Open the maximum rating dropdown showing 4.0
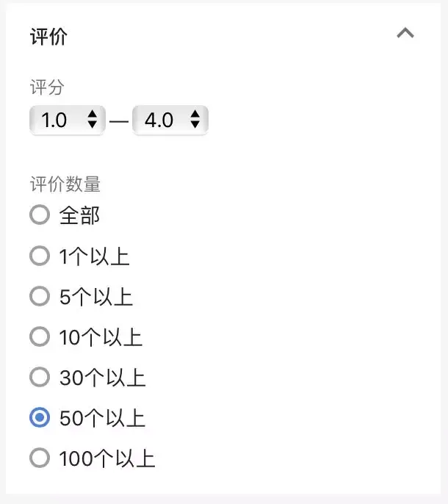Screen dimensions: 448x504 pos(170,120)
